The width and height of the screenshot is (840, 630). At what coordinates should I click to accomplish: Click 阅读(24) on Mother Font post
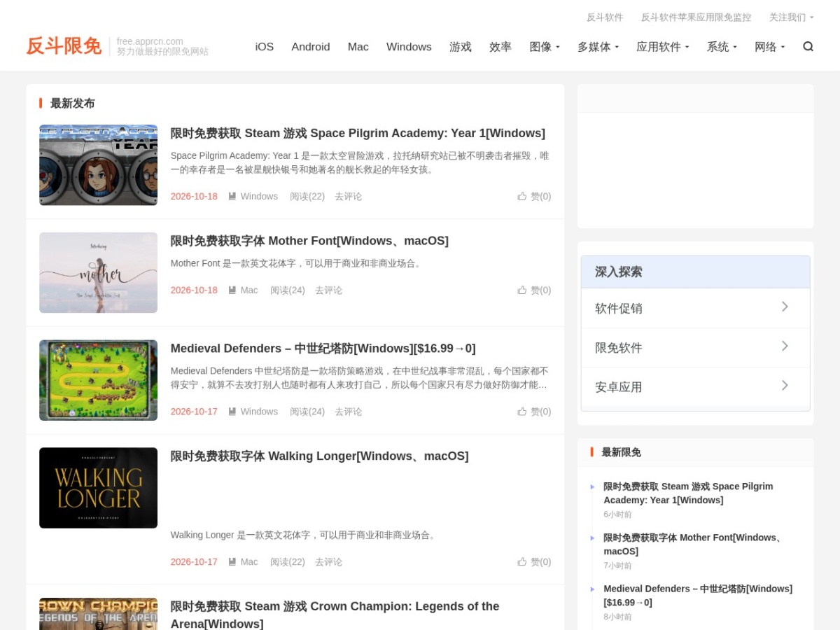click(x=288, y=290)
